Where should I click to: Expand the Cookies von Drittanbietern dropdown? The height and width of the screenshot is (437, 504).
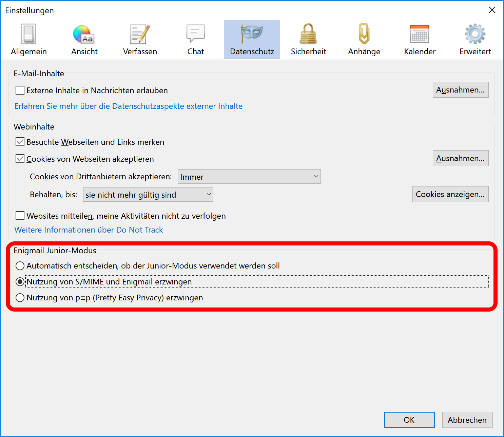[x=249, y=177]
